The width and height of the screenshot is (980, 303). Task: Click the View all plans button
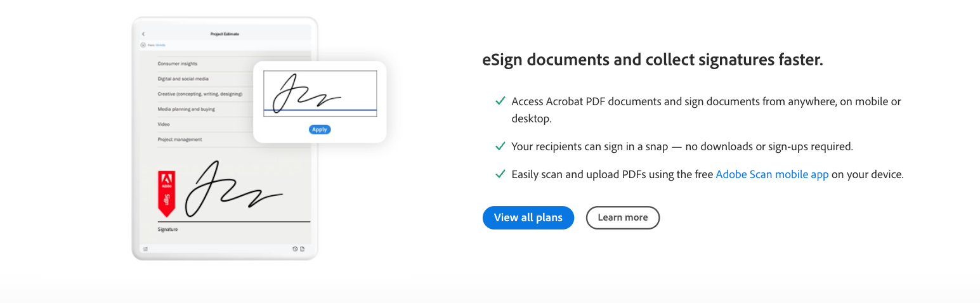coord(528,217)
